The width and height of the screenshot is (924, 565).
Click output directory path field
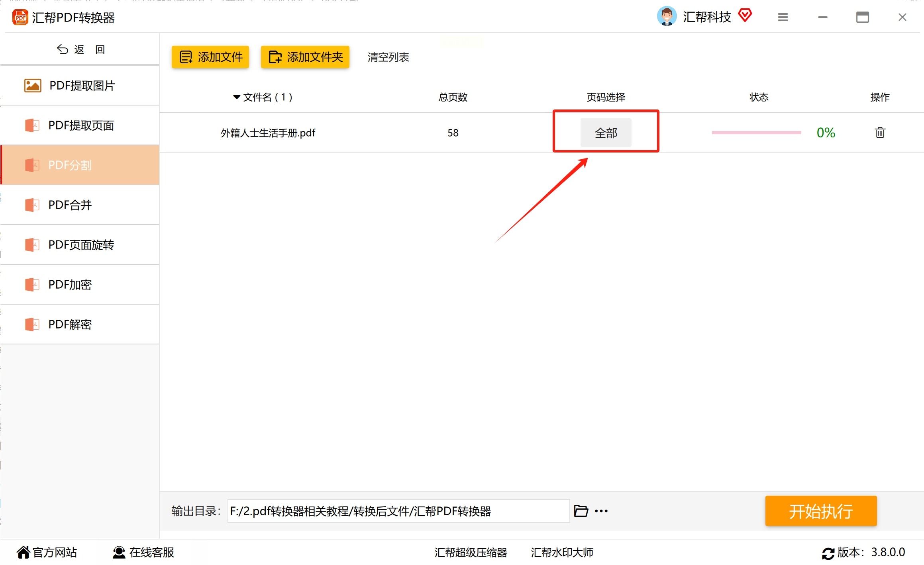point(398,511)
